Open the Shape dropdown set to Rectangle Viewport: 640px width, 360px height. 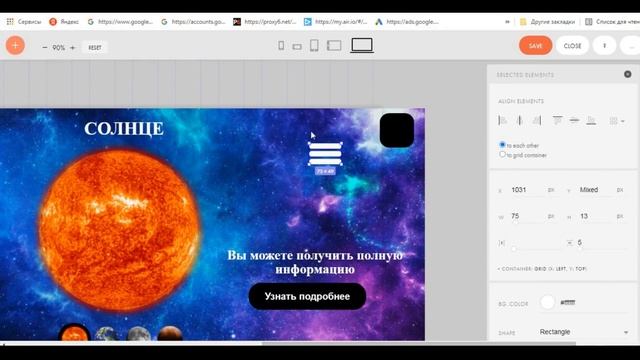click(584, 332)
